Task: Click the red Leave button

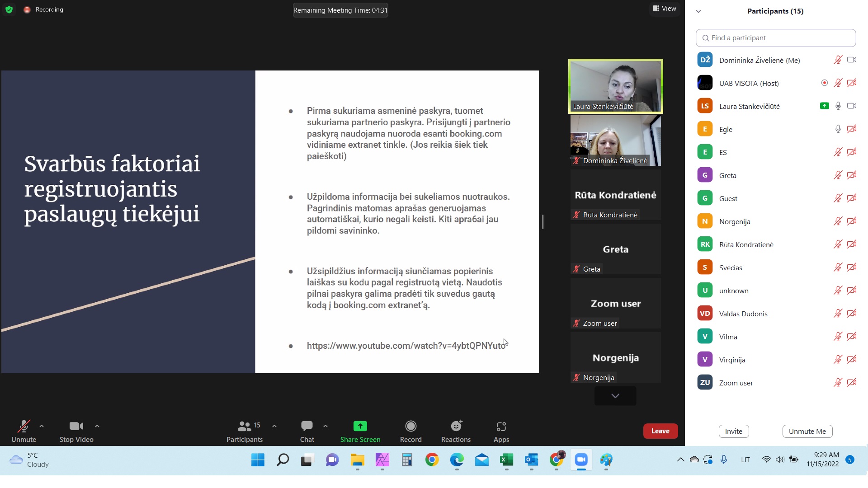Action: coord(660,431)
